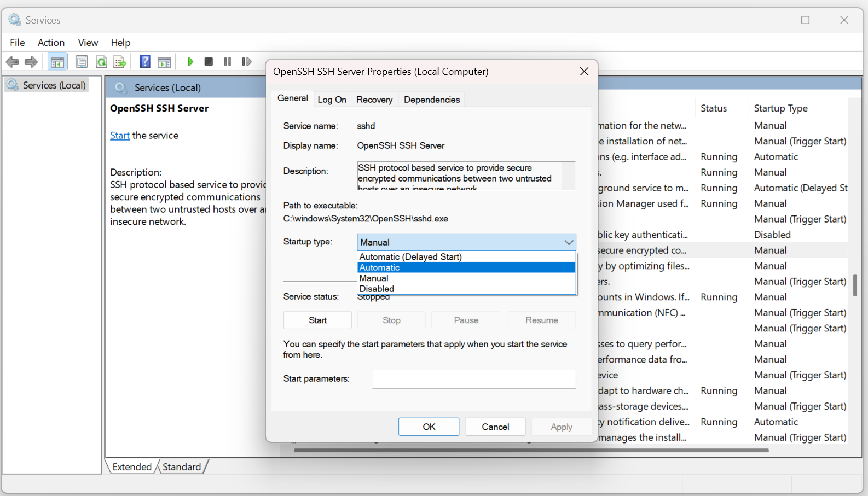
Task: Choose Manual in the startup list
Action: [466, 278]
